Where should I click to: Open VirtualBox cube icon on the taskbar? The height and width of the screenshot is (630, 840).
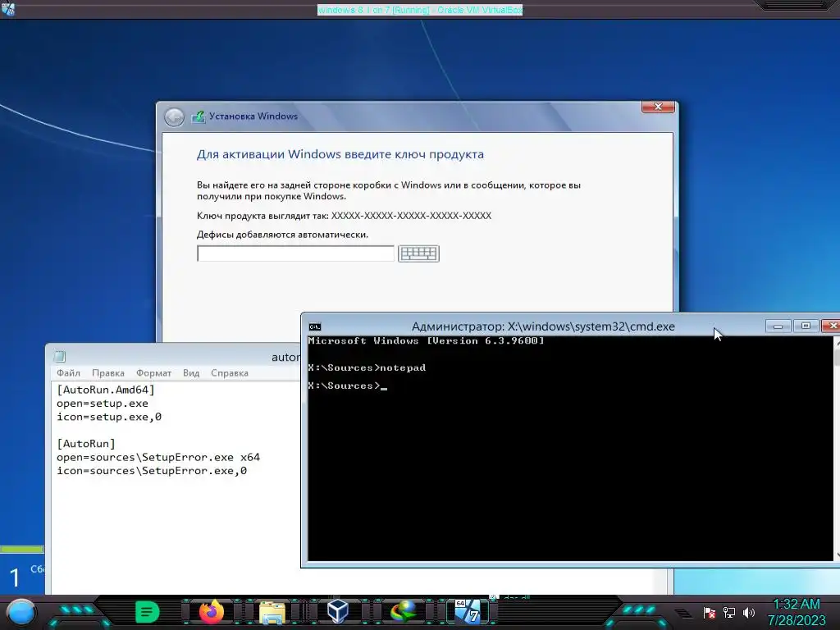[337, 612]
